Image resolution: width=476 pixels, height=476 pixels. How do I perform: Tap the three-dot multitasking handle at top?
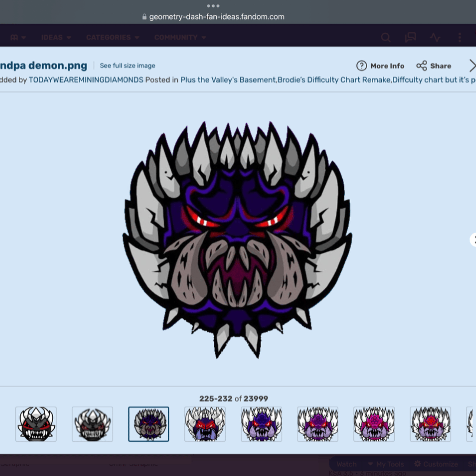pyautogui.click(x=213, y=6)
